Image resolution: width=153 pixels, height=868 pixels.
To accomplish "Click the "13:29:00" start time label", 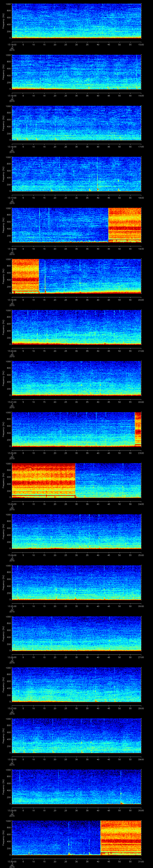I will coord(12,810).
